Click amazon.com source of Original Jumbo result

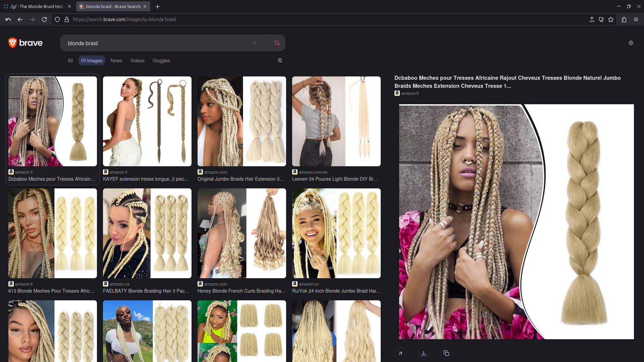pyautogui.click(x=216, y=172)
